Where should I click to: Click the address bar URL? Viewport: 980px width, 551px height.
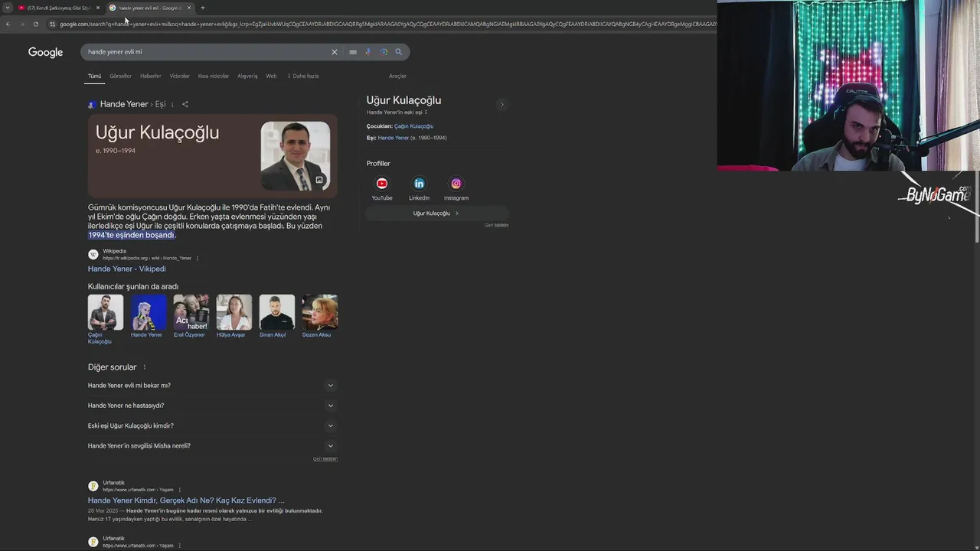tap(387, 24)
